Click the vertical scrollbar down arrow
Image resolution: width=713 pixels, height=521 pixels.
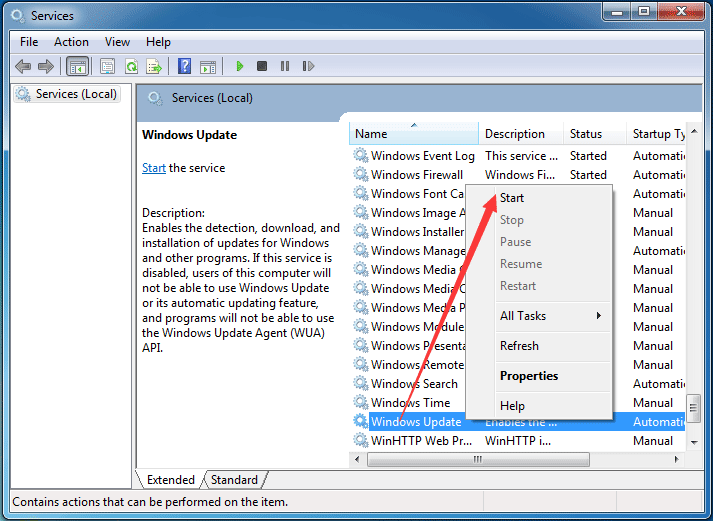click(694, 442)
